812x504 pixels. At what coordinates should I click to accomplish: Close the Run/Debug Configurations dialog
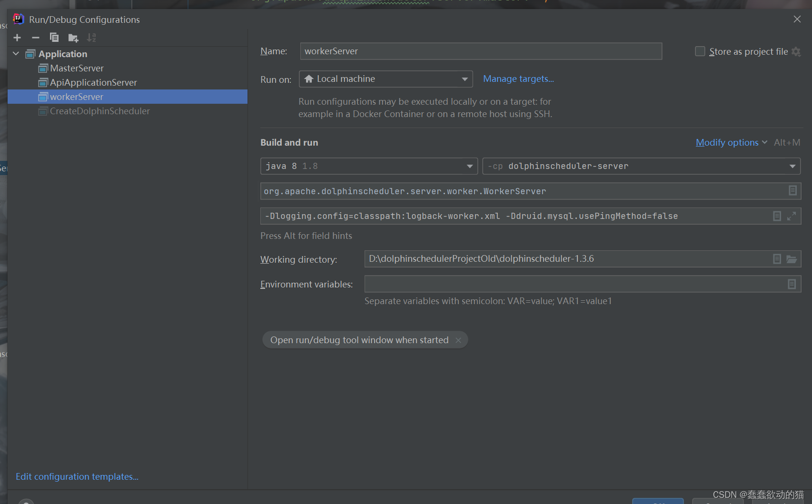pos(797,19)
